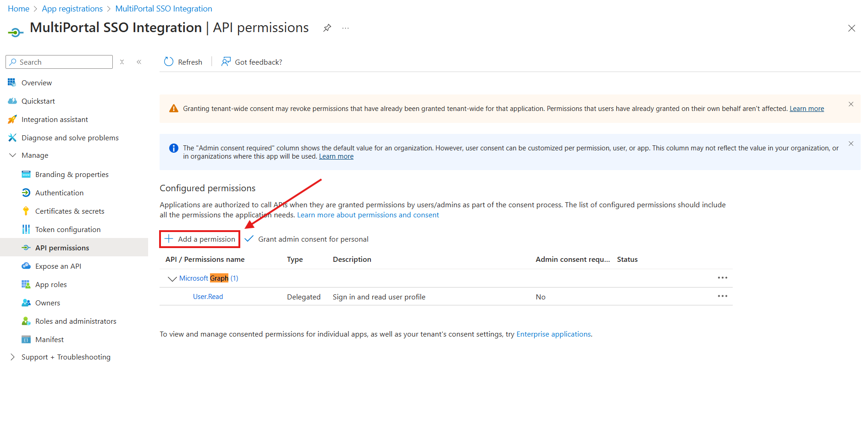Viewport: 868px width, 437px height.
Task: Click the Quickstart cloud icon
Action: [x=12, y=101]
